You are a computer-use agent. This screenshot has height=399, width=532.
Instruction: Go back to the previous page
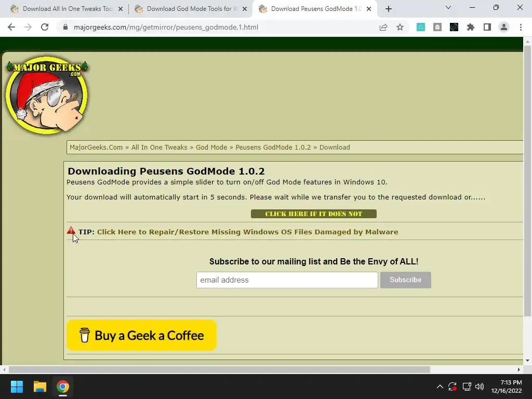[11, 27]
